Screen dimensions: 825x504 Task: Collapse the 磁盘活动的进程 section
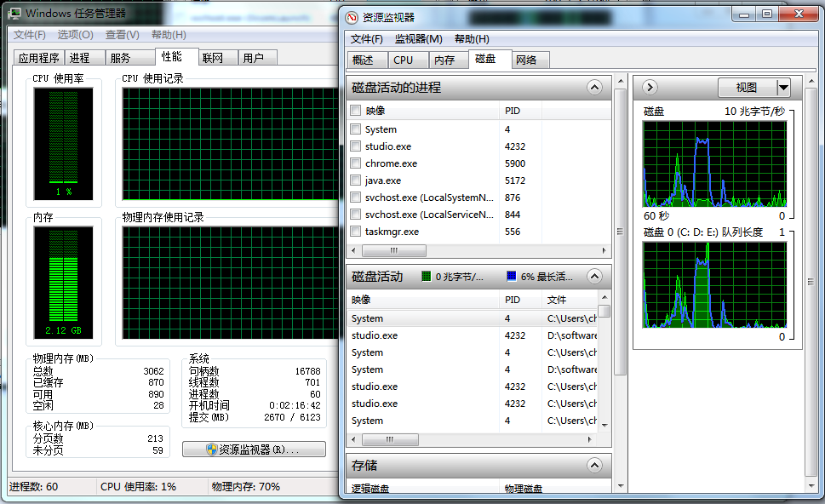(594, 88)
